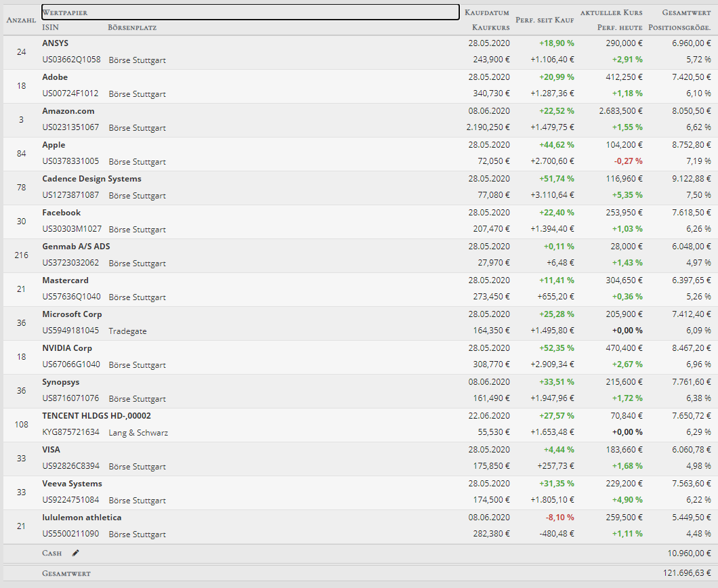
Task: Click Amazon's purchase price 2.190,250 €
Action: [488, 127]
